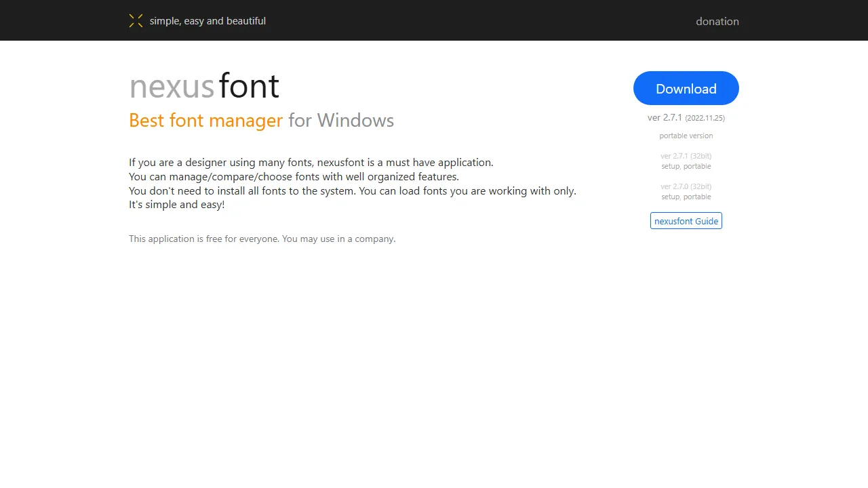Viewport: 868px width, 488px height.
Task: Download portable for version 2.7.0 (32bit)
Action: pyautogui.click(x=697, y=197)
